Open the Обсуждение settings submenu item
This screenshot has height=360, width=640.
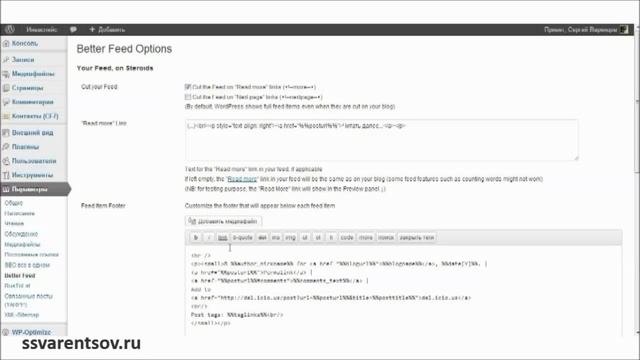pos(21,234)
